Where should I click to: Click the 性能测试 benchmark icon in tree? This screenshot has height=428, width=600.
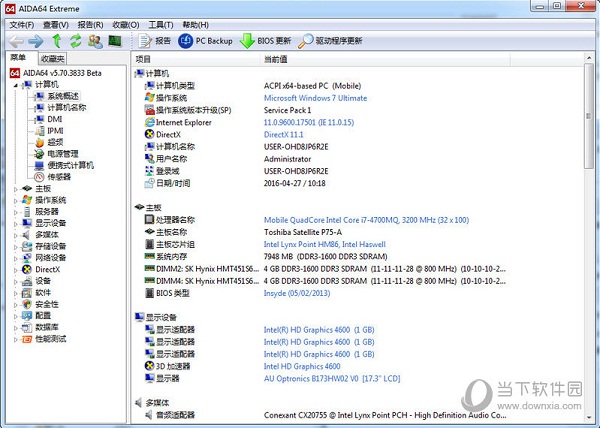pyautogui.click(x=27, y=339)
